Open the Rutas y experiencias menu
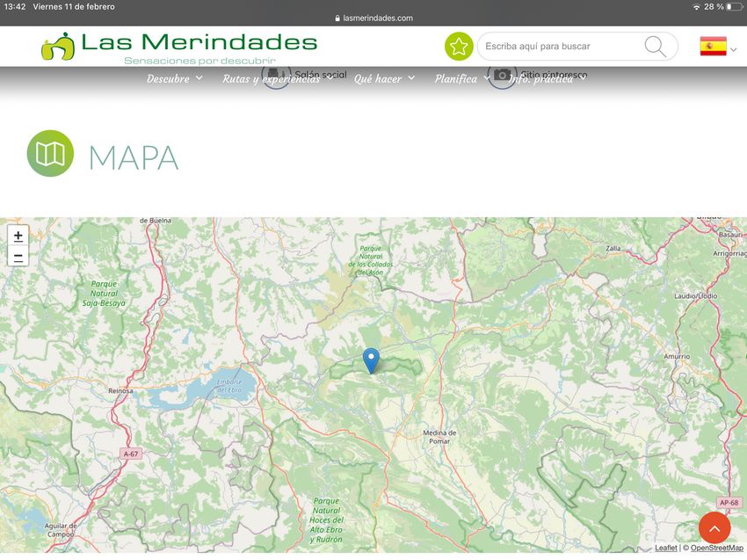Viewport: 747px width, 560px height. tap(278, 78)
